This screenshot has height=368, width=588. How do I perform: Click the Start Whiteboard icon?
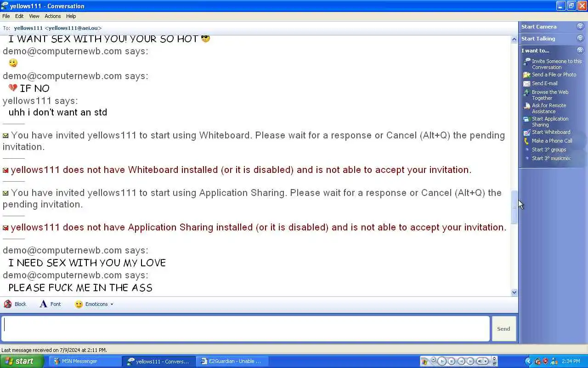[527, 132]
